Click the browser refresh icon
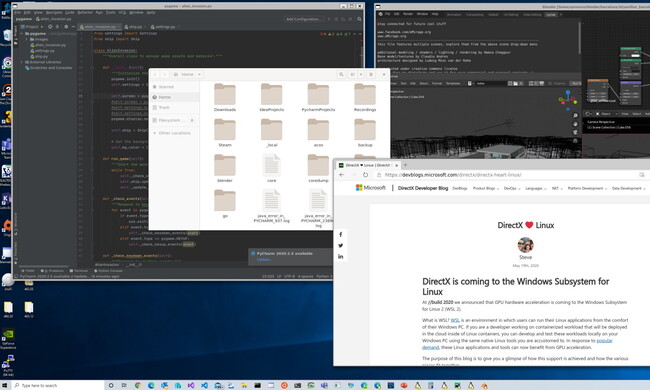Screen dimensions: 650x390 [x=365, y=175]
